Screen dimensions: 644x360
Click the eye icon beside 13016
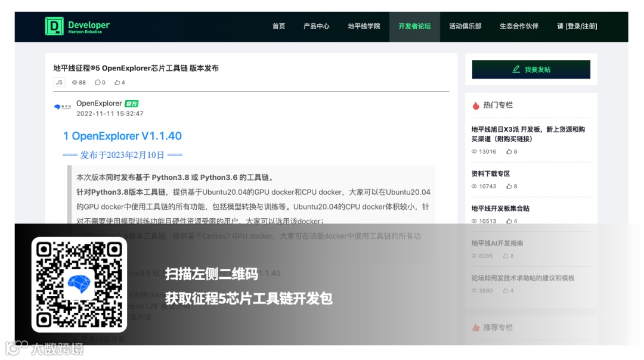[x=474, y=151]
